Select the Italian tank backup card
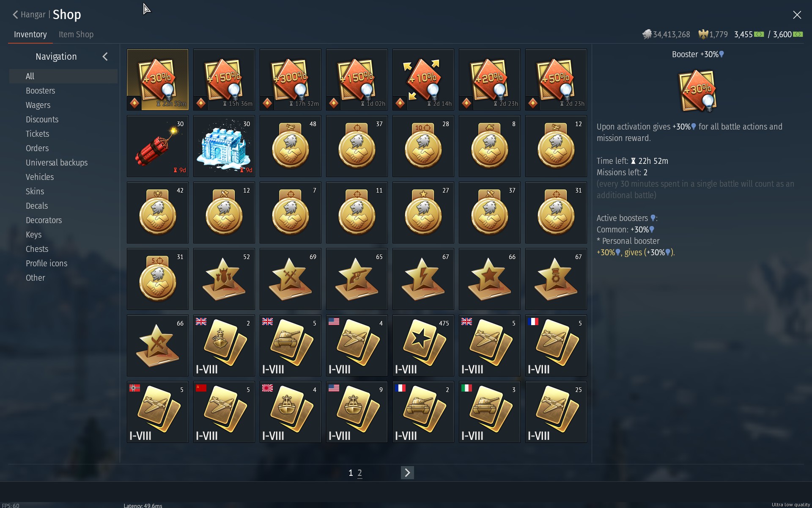Viewport: 812px width, 508px height. pyautogui.click(x=489, y=412)
